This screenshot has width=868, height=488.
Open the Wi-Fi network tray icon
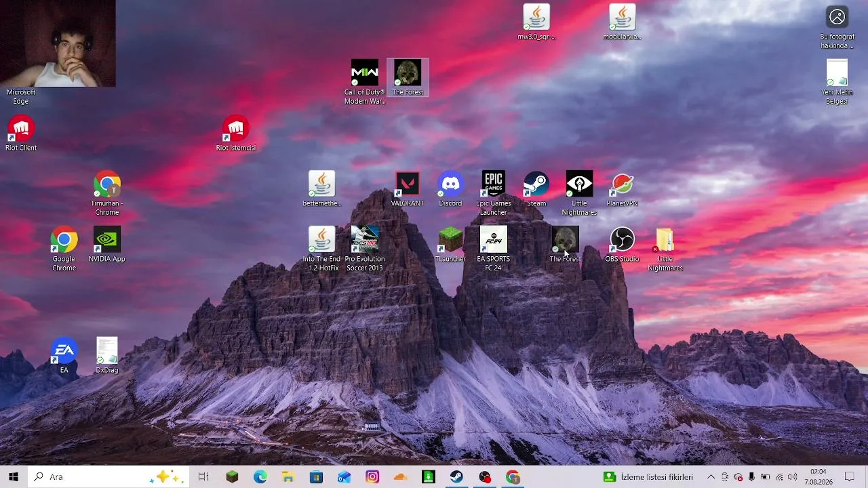coord(779,477)
